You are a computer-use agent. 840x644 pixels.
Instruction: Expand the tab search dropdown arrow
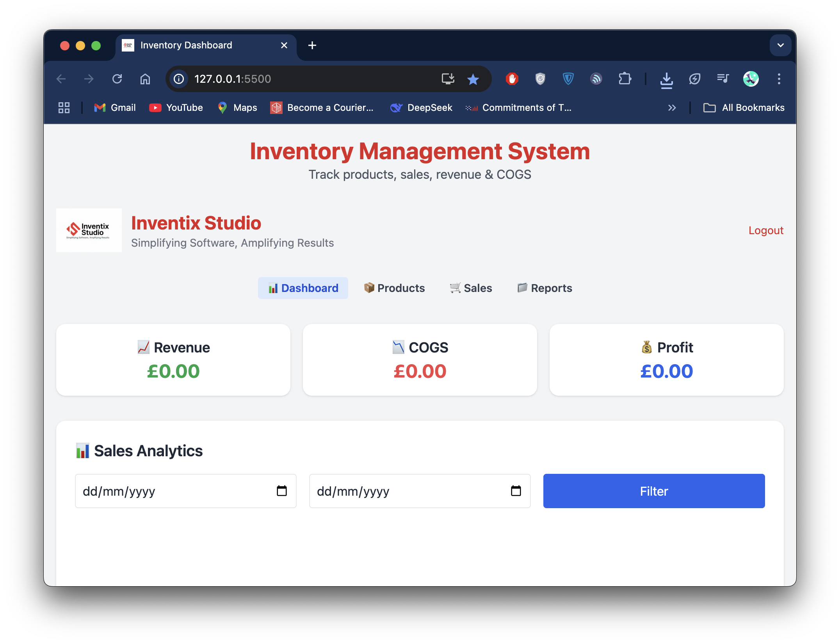tap(781, 46)
